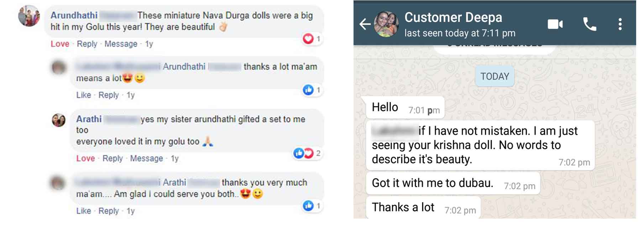The image size is (644, 225).
Task: Like the 'thanks you very much' reply
Action: 84,211
